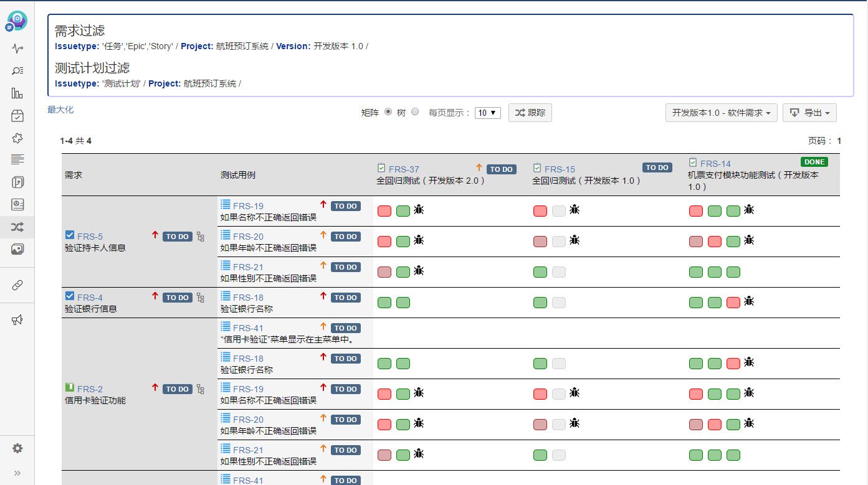Click the test plan icon beside FRS-14 header
The image size is (868, 485).
pos(693,162)
